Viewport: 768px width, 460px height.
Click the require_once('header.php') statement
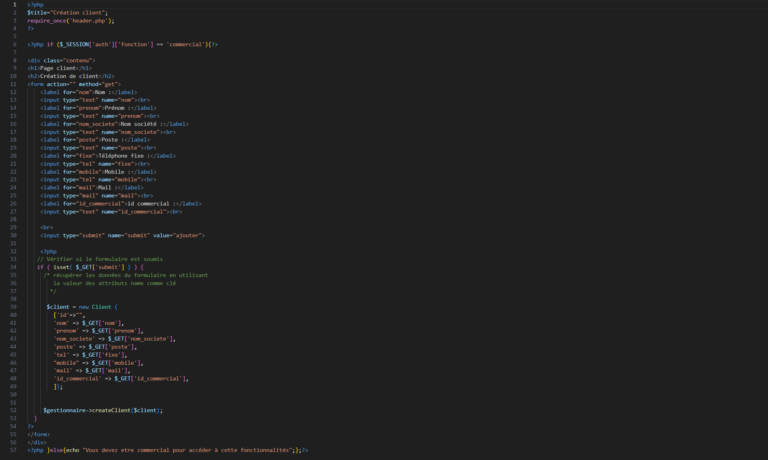click(x=71, y=21)
